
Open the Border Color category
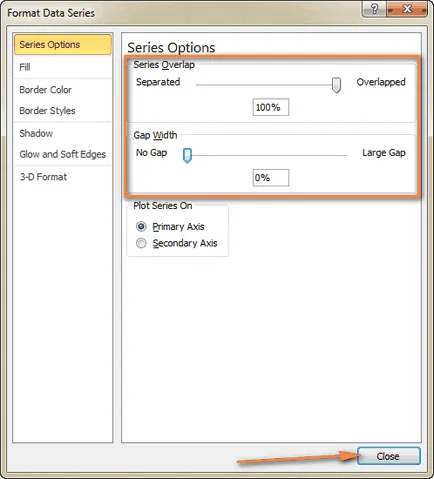click(x=63, y=90)
